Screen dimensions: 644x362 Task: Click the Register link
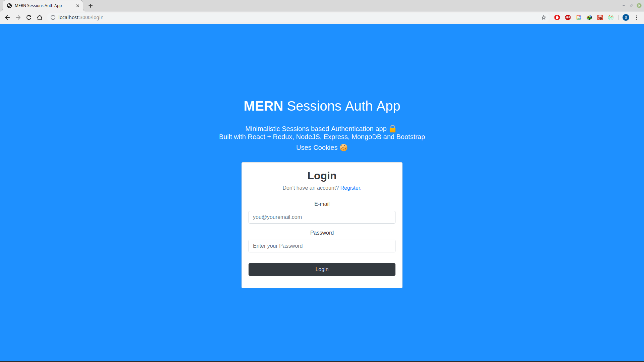[x=350, y=188]
